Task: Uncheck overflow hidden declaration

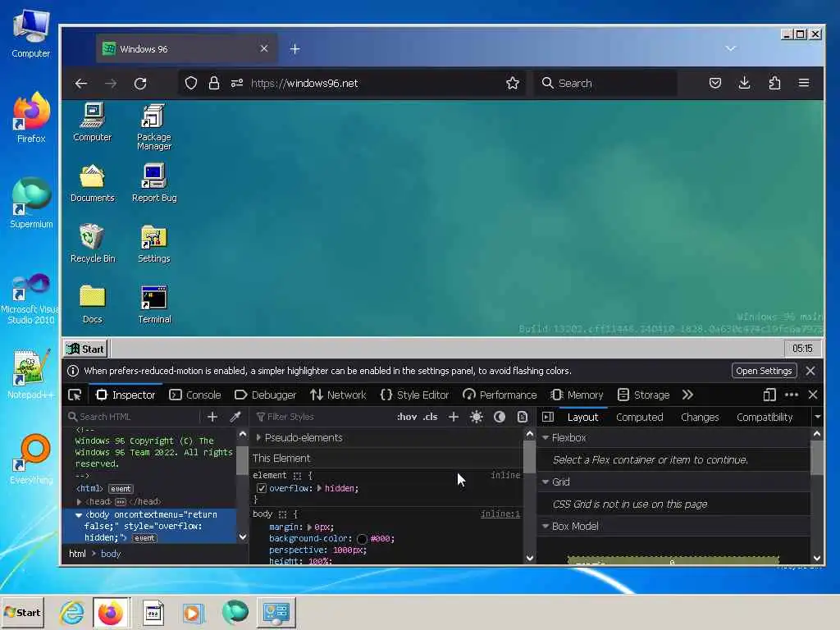Action: [262, 488]
